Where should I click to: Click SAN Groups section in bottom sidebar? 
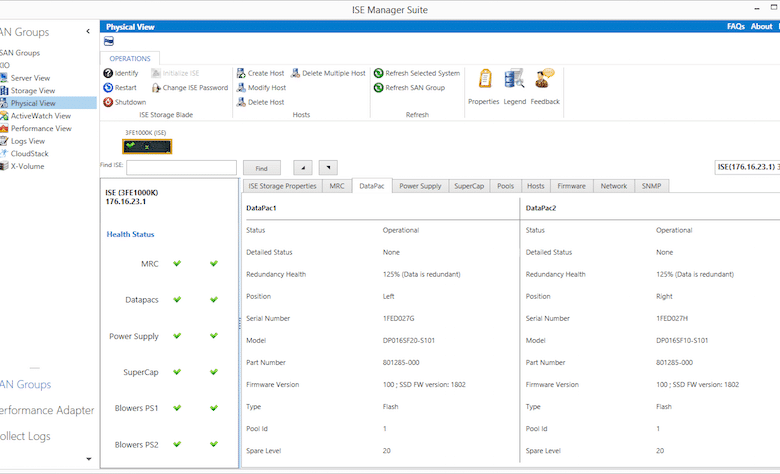(26, 384)
